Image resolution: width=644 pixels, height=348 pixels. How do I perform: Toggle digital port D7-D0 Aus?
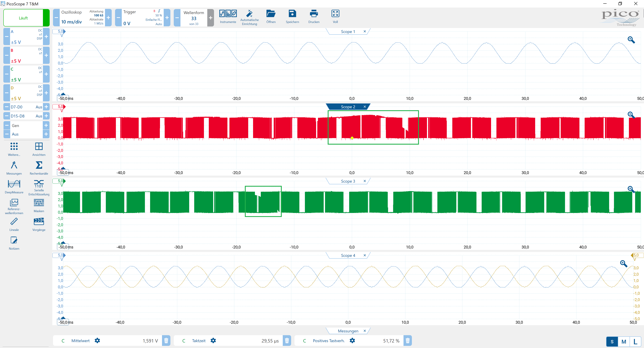tap(26, 107)
